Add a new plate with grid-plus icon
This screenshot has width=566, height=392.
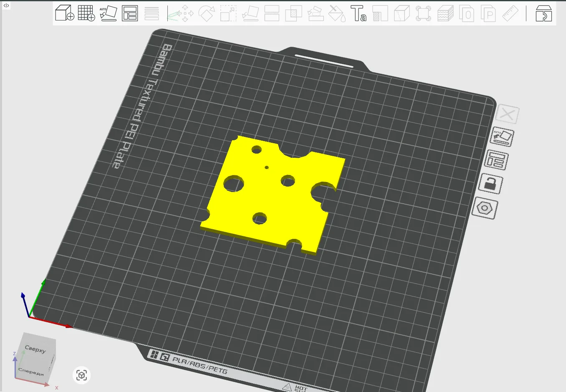coord(86,13)
